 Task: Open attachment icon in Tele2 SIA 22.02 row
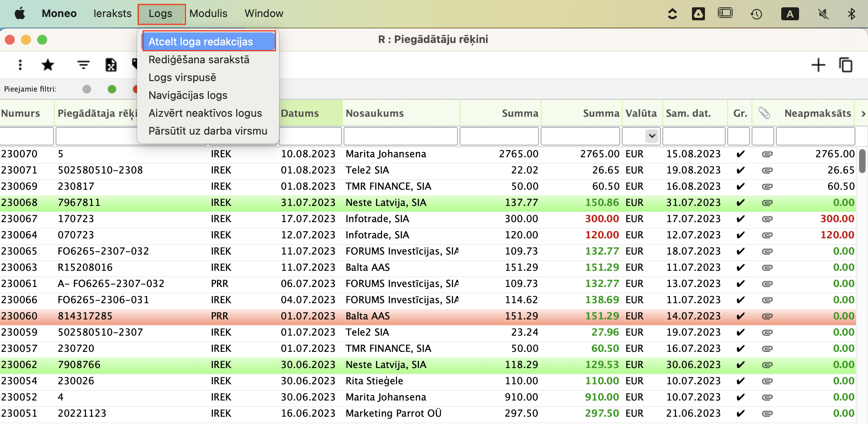[x=767, y=170]
